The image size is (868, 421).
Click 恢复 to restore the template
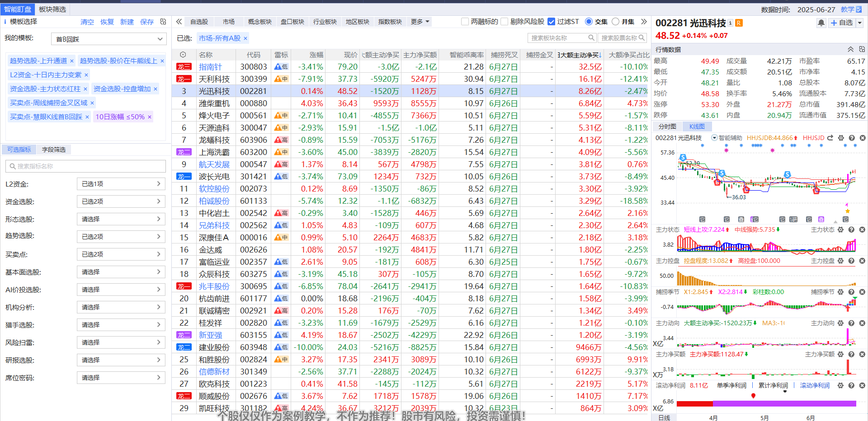107,22
